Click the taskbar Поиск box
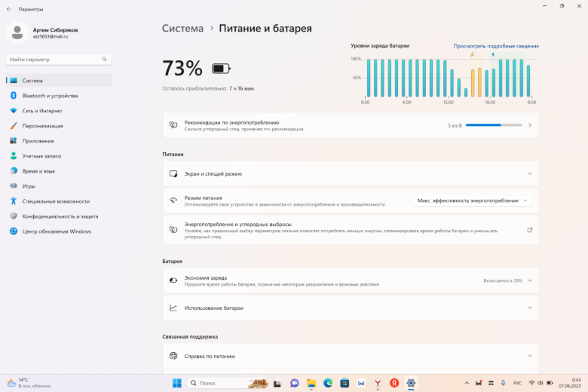This screenshot has height=392, width=588. click(228, 383)
